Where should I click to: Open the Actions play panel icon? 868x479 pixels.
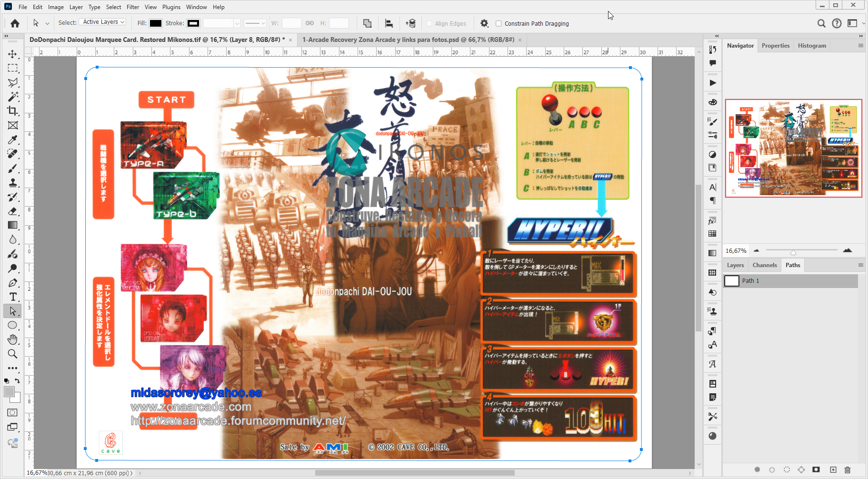click(712, 83)
